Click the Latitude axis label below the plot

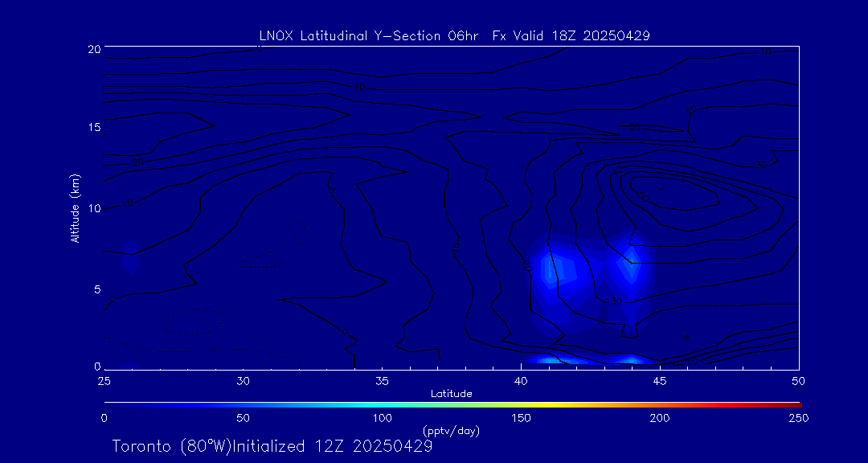coord(451,393)
